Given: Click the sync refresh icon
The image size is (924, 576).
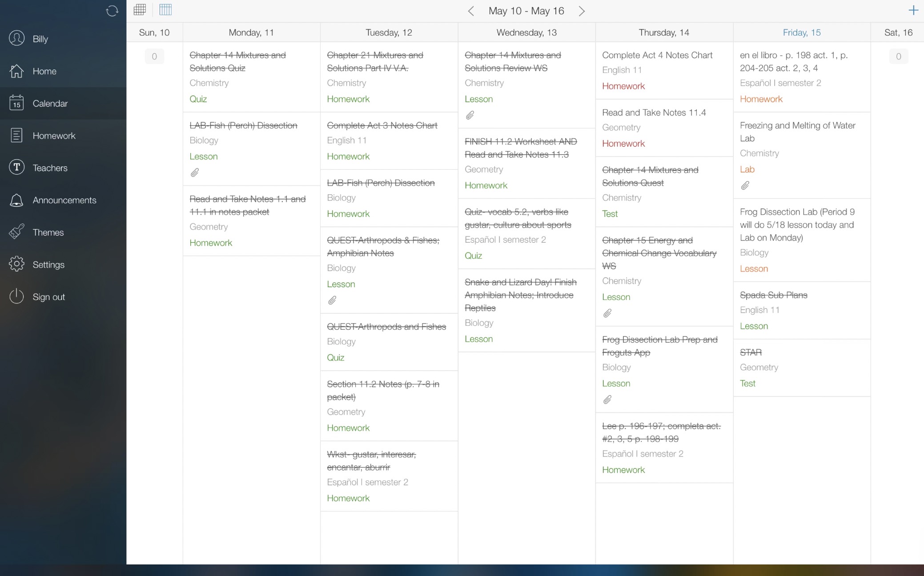Looking at the screenshot, I should pyautogui.click(x=112, y=11).
